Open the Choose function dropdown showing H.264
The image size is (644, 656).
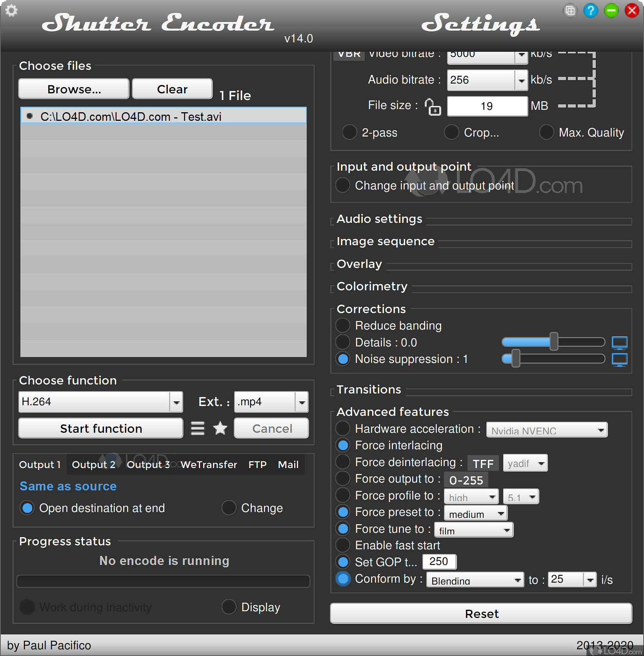[101, 402]
